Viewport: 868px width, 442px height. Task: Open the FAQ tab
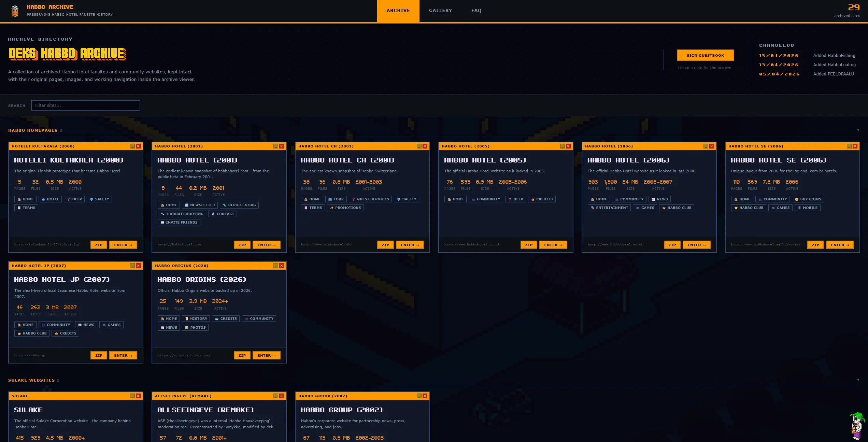click(x=476, y=11)
